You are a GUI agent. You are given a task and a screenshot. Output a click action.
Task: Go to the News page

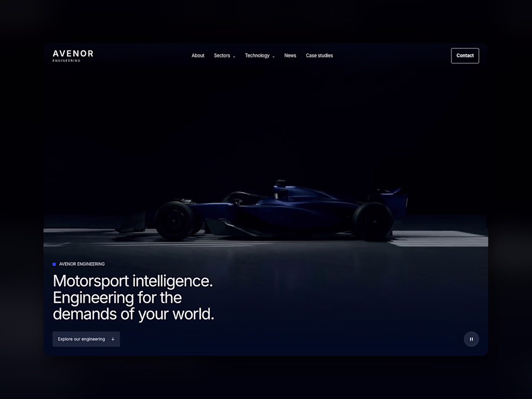(290, 56)
